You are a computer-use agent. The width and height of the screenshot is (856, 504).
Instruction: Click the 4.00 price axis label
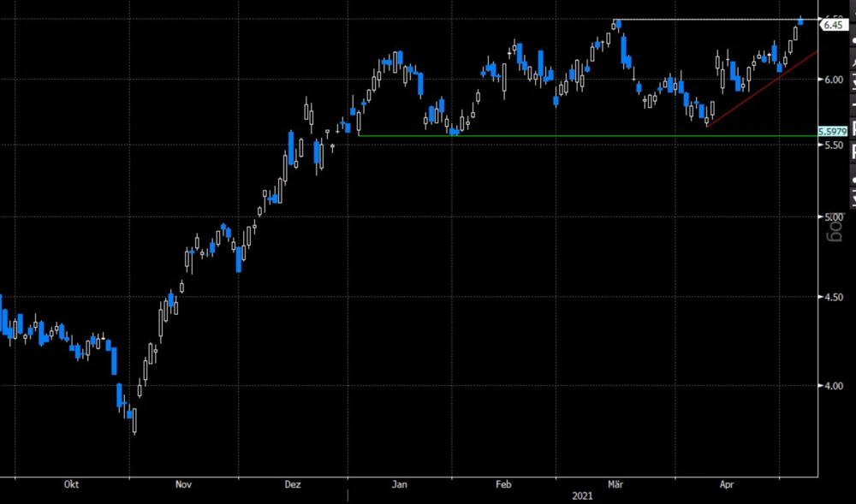(x=833, y=386)
